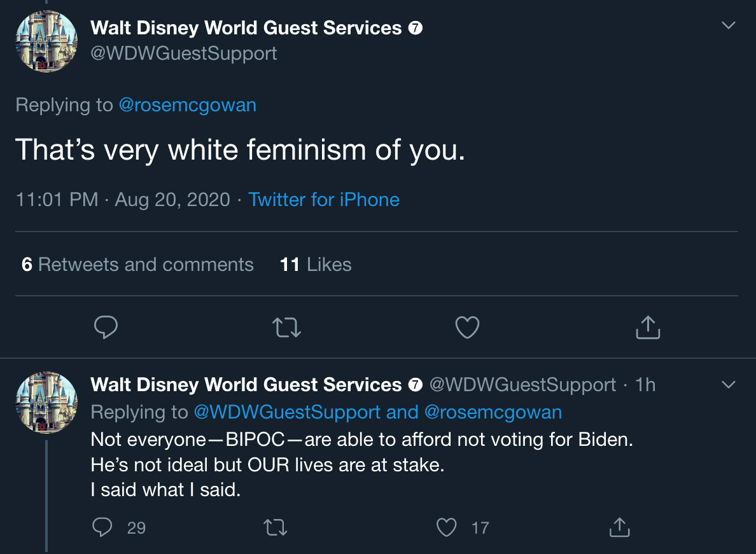
Task: Click the reply icon under the main tweet
Action: 106,328
